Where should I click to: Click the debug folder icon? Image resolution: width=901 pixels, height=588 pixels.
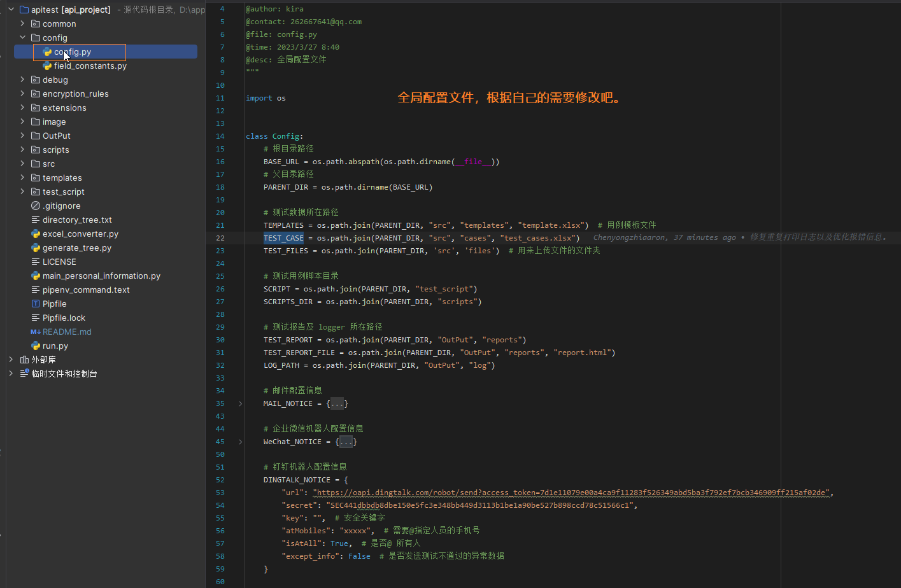36,80
